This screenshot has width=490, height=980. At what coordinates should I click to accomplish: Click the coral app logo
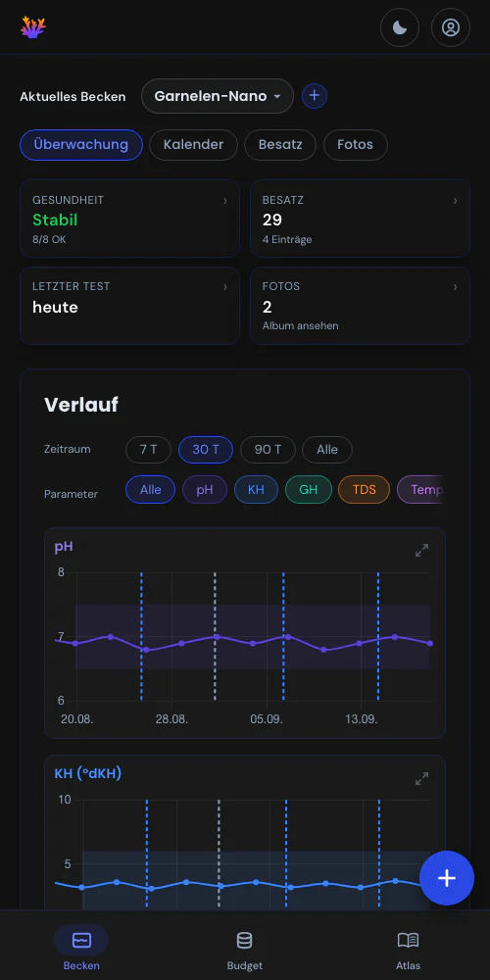pos(33,27)
